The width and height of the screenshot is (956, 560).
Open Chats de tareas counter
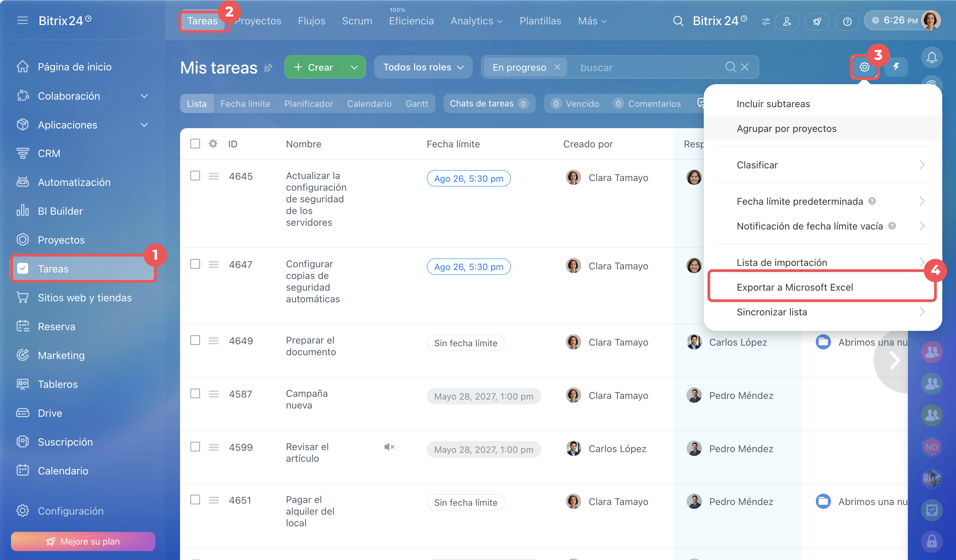pyautogui.click(x=489, y=103)
